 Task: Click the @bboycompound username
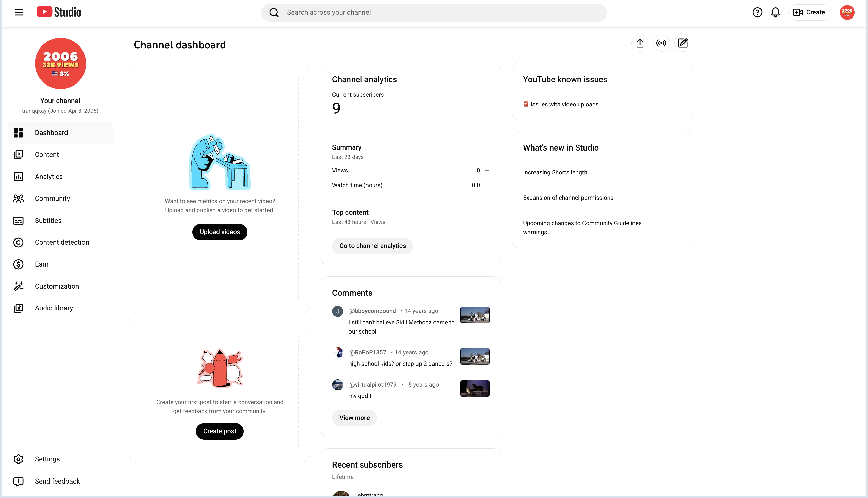372,311
